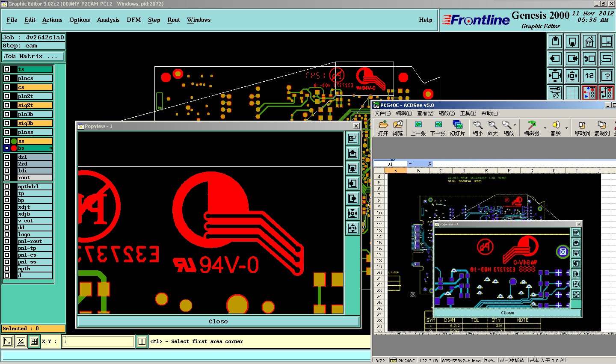This screenshot has width=616, height=364.
Task: Open ACDSee zoom (缩放) dropdown arrow
Action: coord(515,125)
